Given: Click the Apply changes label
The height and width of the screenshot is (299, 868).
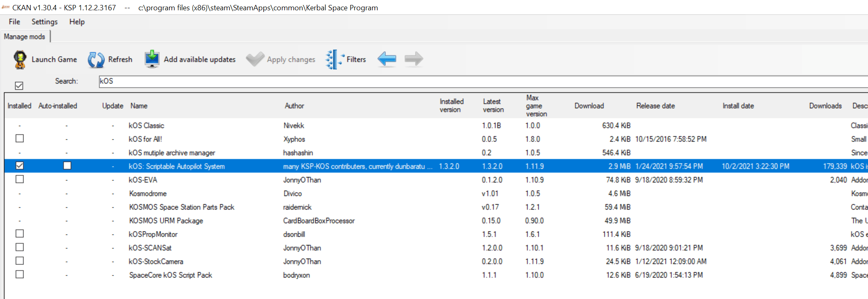Looking at the screenshot, I should (x=291, y=59).
